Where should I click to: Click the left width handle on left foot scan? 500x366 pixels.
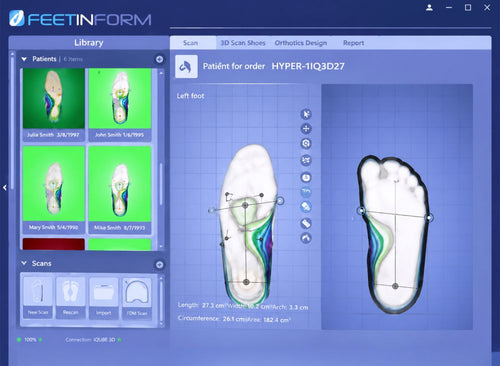pyautogui.click(x=211, y=211)
